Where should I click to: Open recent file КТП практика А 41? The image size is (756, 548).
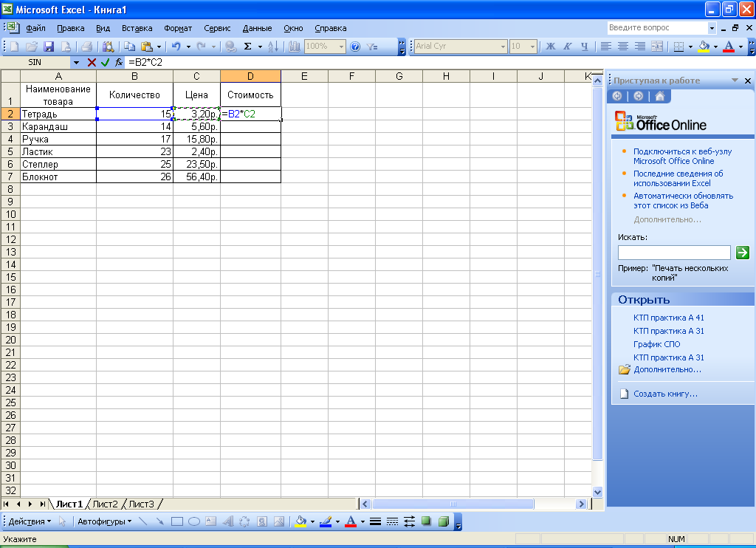coord(668,318)
